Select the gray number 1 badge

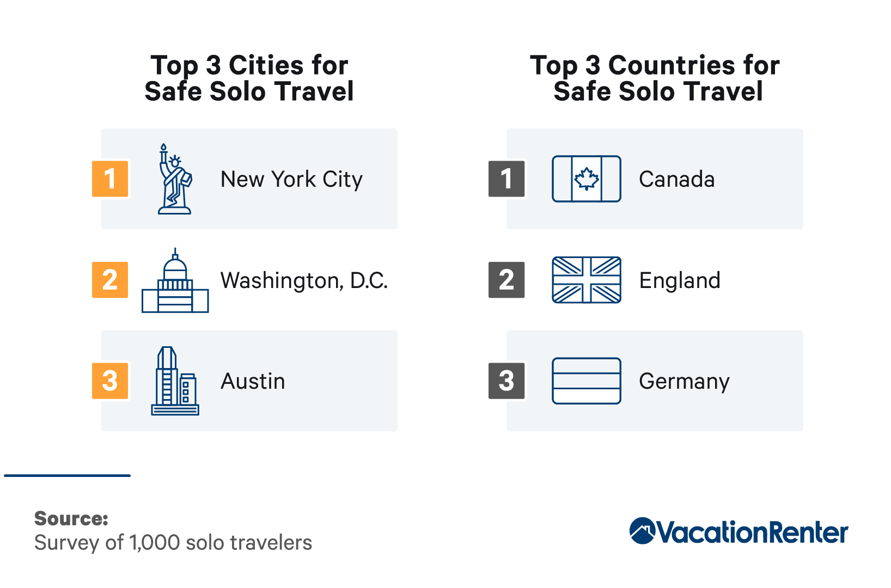(x=506, y=179)
